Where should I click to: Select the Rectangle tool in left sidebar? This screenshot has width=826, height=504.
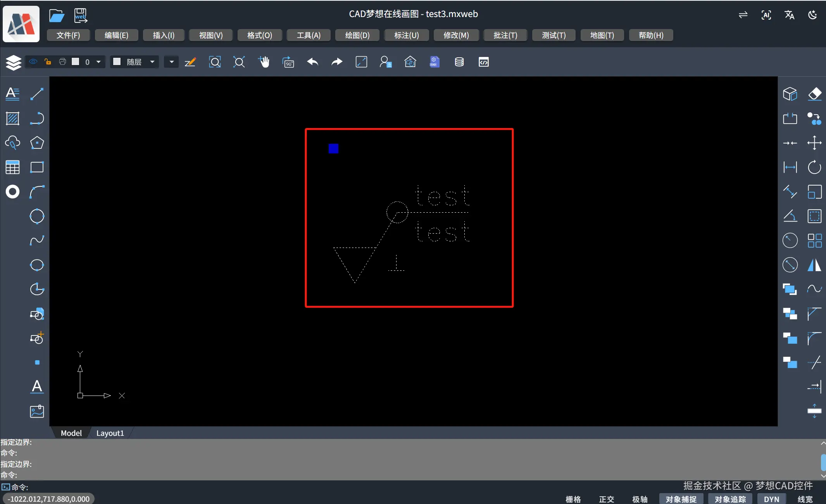(x=37, y=167)
